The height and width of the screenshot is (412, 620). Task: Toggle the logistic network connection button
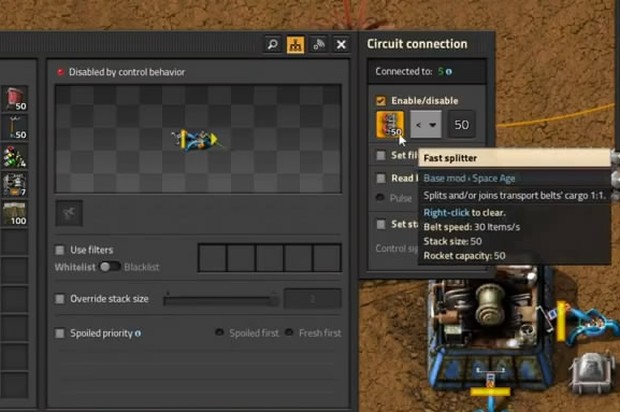[318, 44]
